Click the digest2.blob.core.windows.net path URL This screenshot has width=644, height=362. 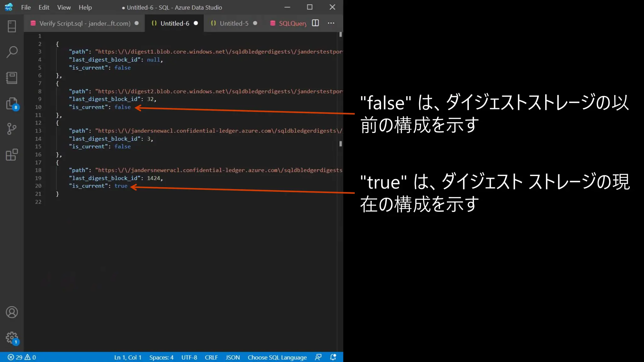(x=219, y=91)
